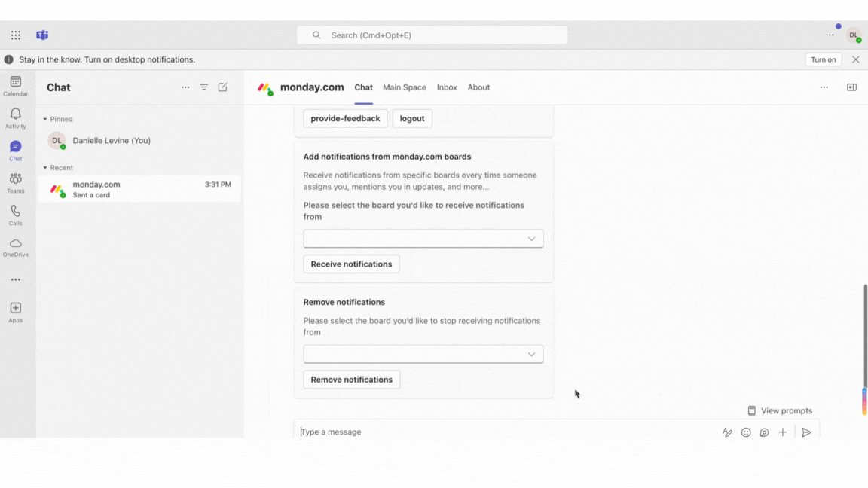Click the "3:31 PM" timestamp

click(218, 185)
